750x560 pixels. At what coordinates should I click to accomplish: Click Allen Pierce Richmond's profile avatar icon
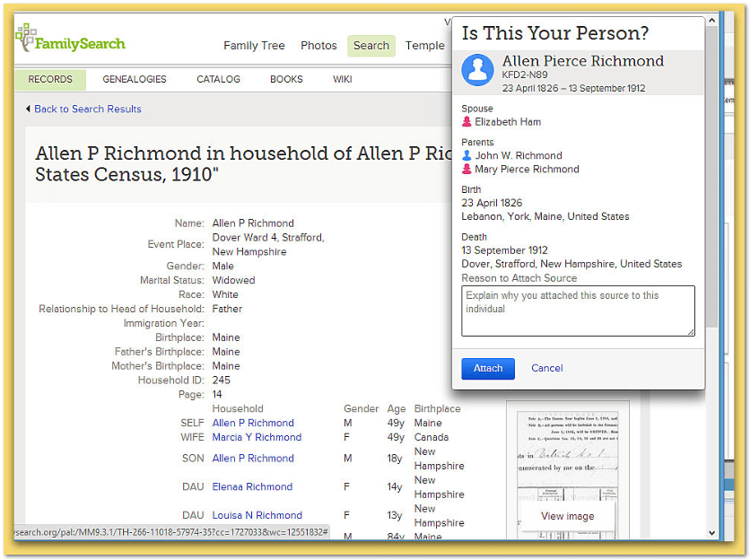tap(477, 70)
